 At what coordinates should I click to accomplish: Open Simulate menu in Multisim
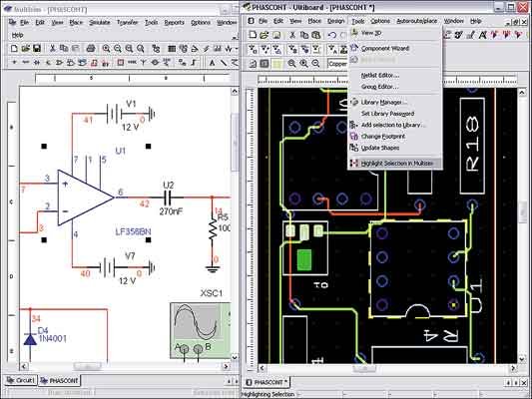pos(100,22)
